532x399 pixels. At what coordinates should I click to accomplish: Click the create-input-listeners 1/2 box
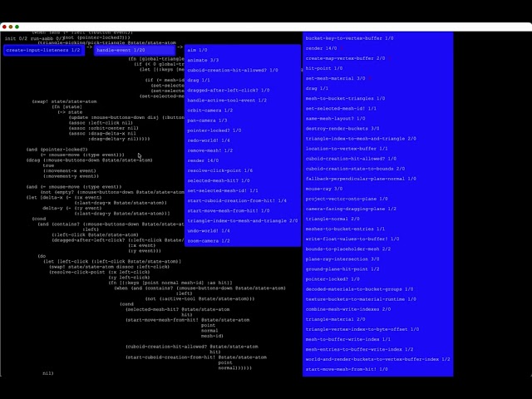coord(44,50)
